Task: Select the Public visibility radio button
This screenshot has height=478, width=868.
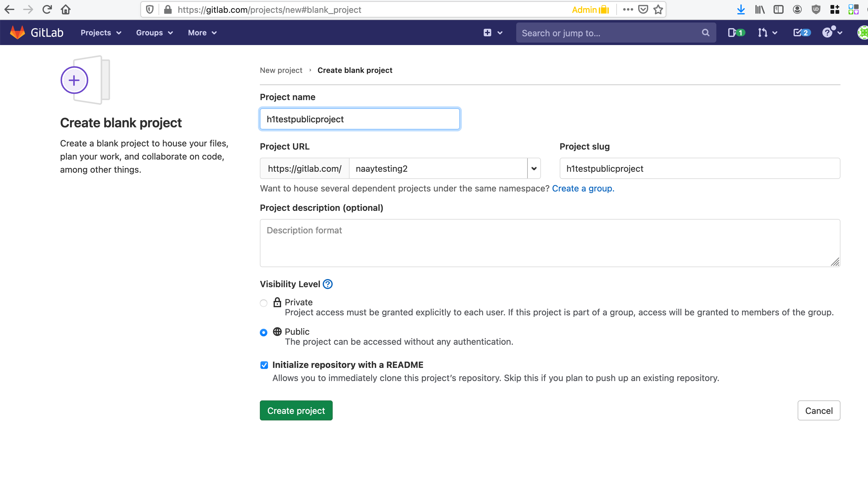Action: [264, 332]
